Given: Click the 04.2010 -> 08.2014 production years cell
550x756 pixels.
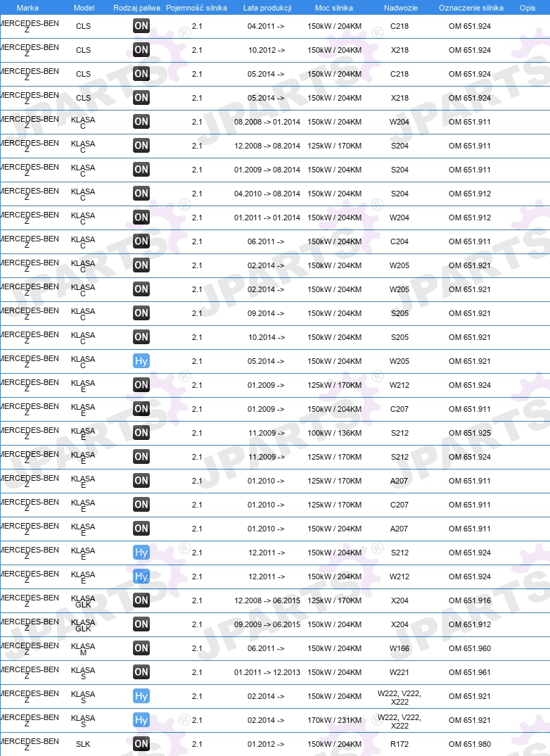Looking at the screenshot, I should tap(267, 194).
